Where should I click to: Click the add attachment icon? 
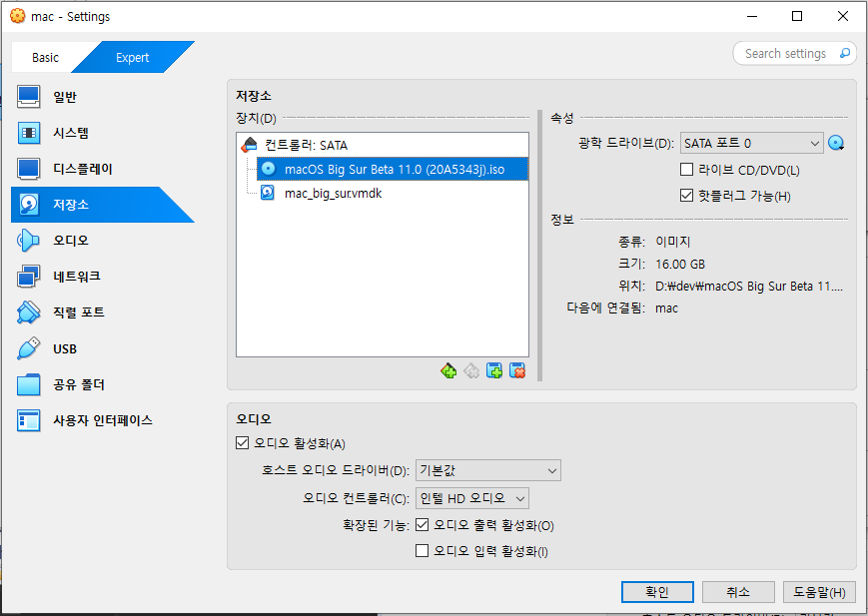coord(494,370)
